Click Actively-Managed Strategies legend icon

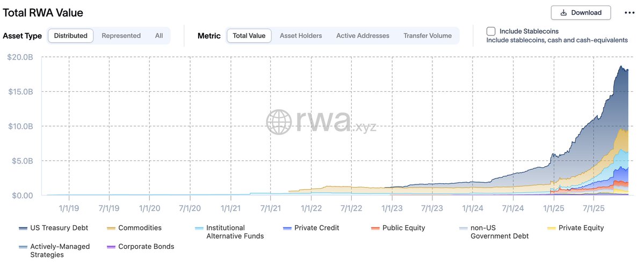[23, 247]
